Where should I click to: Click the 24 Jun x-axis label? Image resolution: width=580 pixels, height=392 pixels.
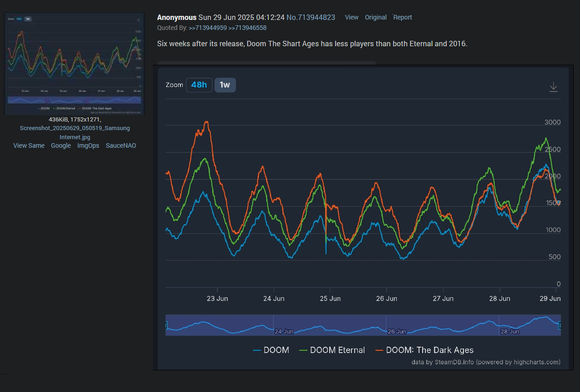click(274, 298)
